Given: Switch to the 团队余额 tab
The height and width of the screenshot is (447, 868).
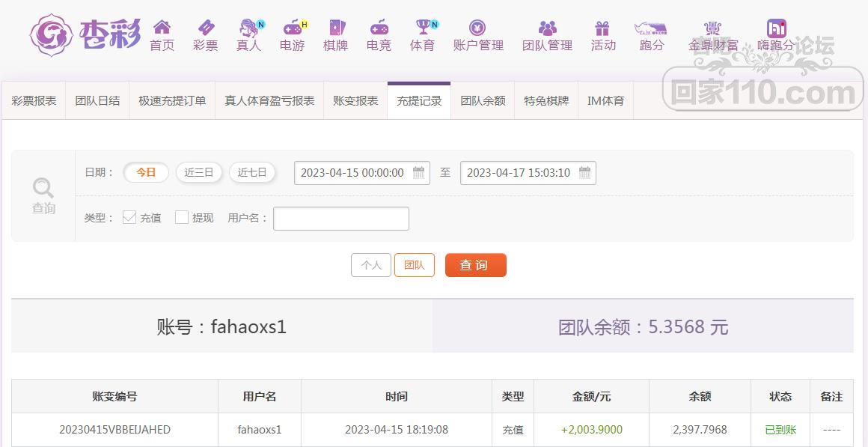Looking at the screenshot, I should pos(483,101).
